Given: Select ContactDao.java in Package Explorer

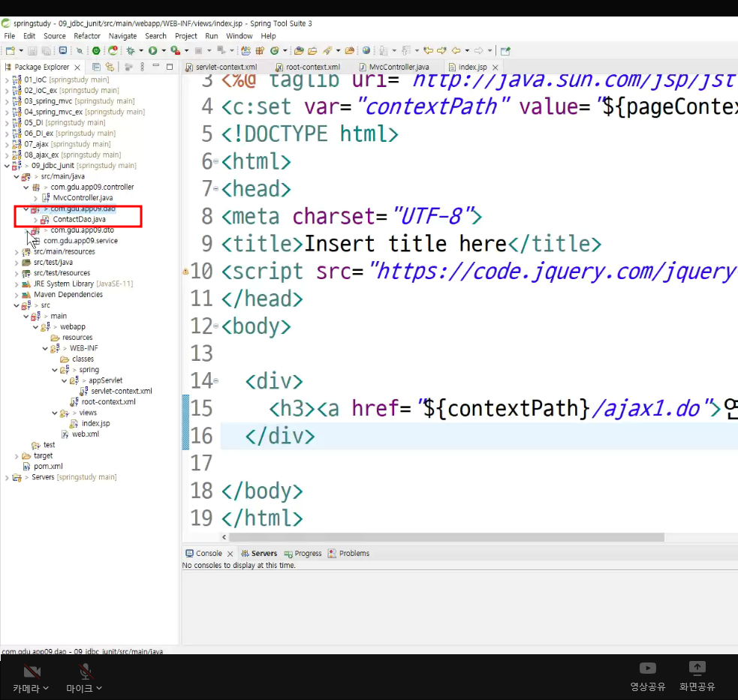Looking at the screenshot, I should click(x=79, y=219).
